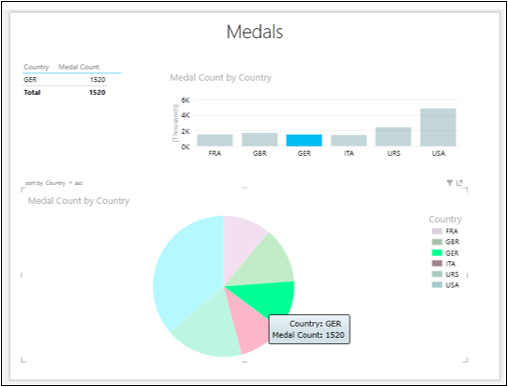Select the highlighted GER bar in bar chart
508x387 pixels.
304,140
